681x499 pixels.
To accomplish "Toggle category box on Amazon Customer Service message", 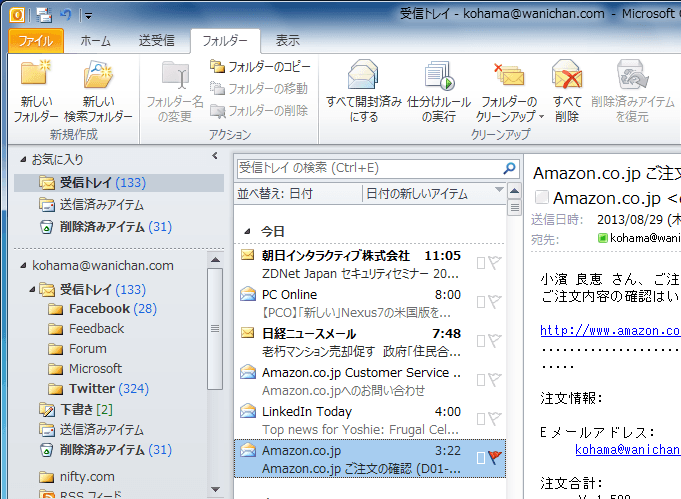I will 481,380.
